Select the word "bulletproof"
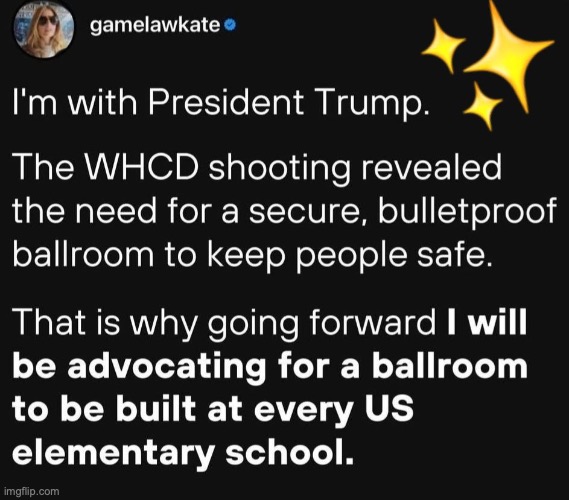The width and height of the screenshot is (569, 500). point(467,213)
